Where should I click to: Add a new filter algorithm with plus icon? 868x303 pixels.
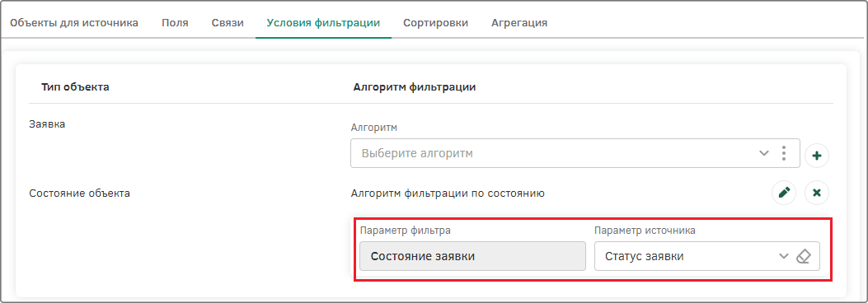pos(817,156)
